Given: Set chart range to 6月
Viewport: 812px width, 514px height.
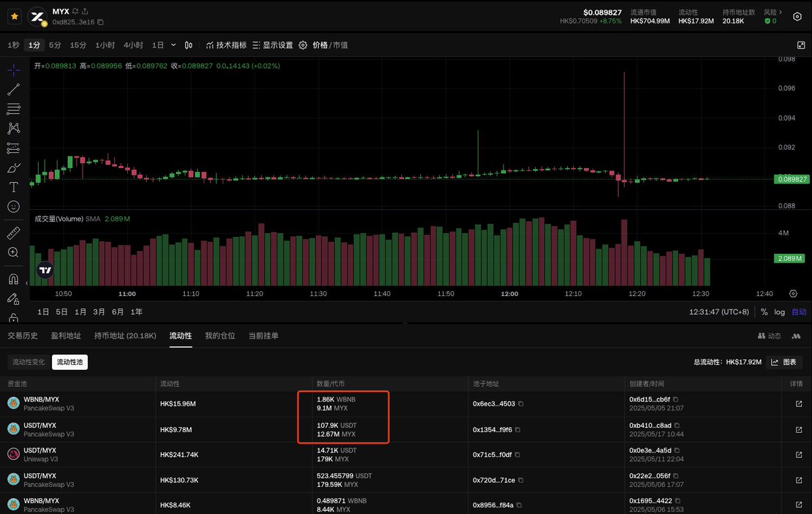Looking at the screenshot, I should click(118, 312).
